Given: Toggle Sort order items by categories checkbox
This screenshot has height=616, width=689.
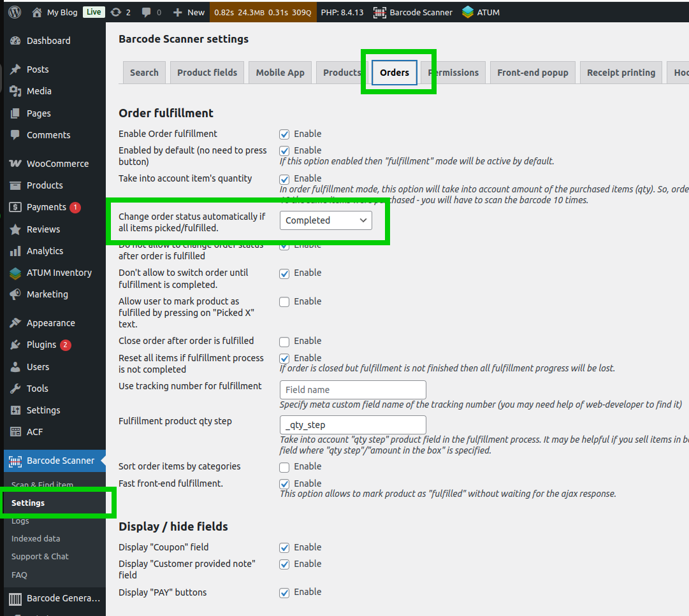Looking at the screenshot, I should click(284, 467).
